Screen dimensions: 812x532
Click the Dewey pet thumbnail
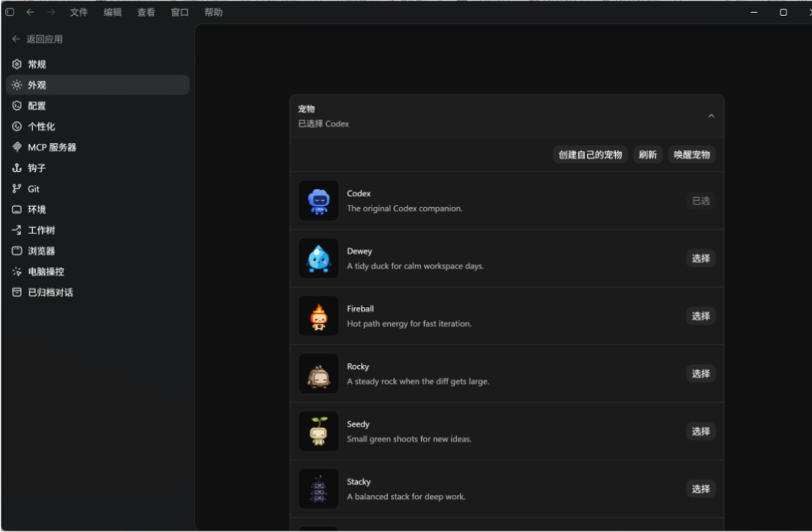point(319,258)
